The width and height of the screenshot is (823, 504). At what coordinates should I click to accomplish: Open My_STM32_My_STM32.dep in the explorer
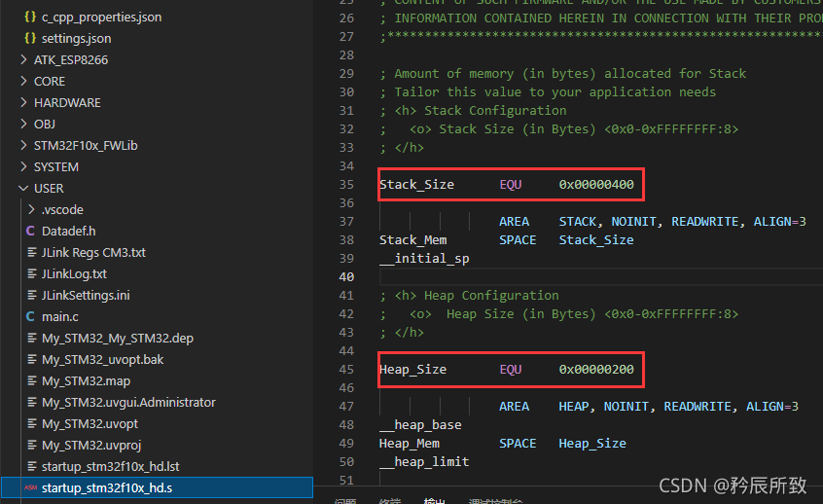click(x=118, y=338)
